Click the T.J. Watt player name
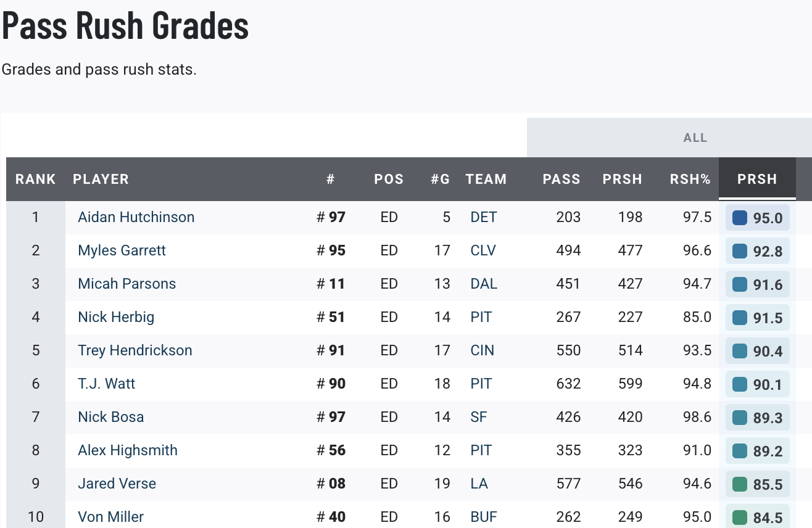 coord(106,384)
